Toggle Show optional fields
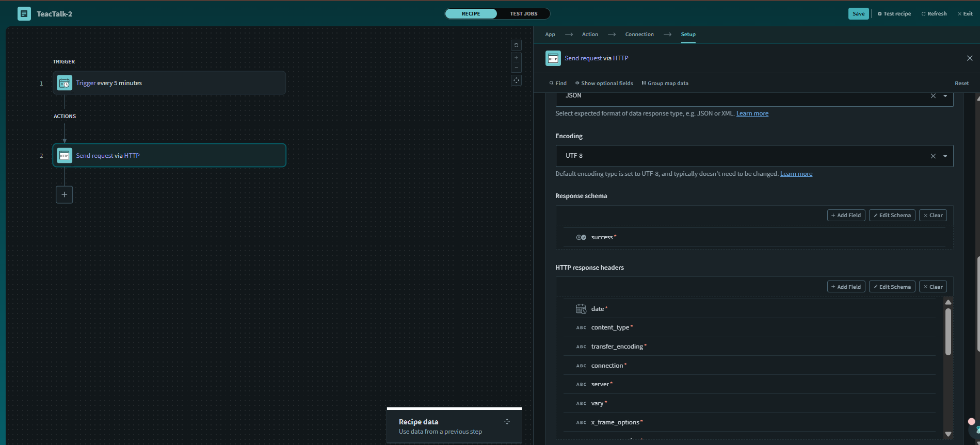The height and width of the screenshot is (445, 980). coord(604,84)
